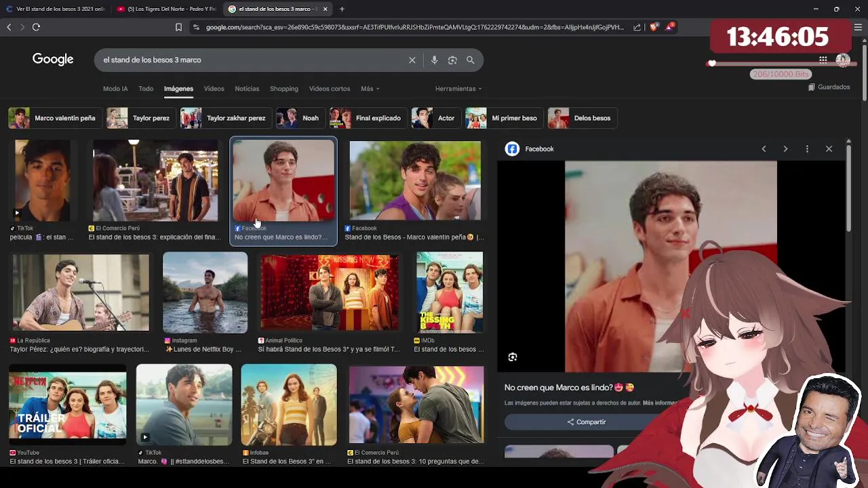This screenshot has height=488, width=868.
Task: Select the Videos results tab
Action: [x=214, y=89]
